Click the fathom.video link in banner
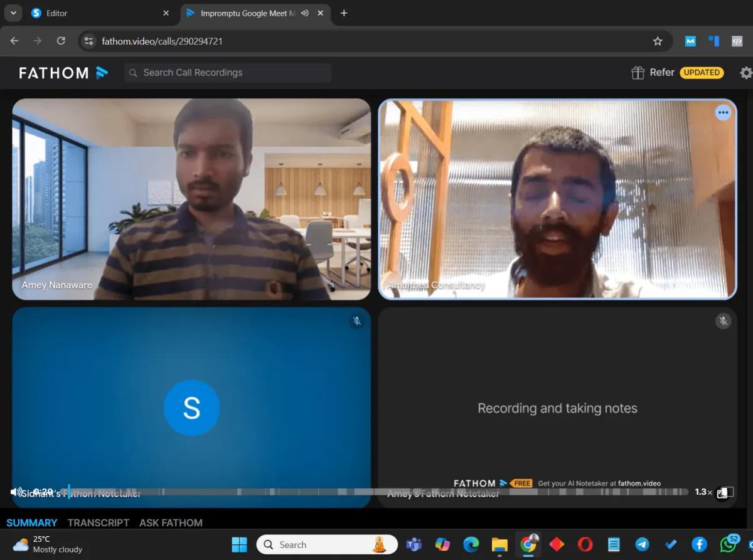The image size is (753, 560). click(x=639, y=483)
